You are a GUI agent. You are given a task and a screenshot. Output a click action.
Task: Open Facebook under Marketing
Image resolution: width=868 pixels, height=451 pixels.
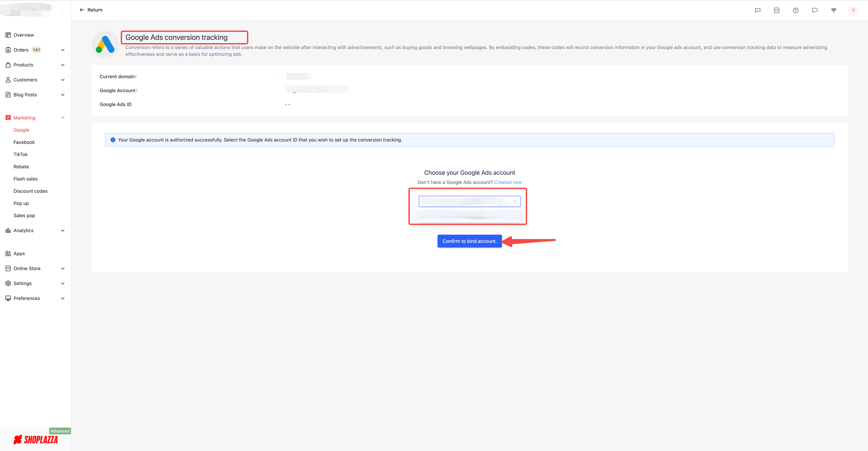(x=24, y=142)
